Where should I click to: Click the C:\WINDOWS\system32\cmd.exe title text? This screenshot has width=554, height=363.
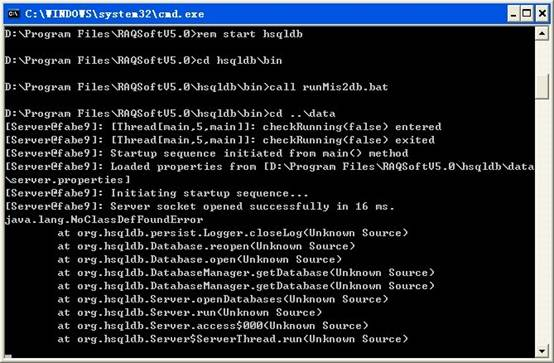pos(114,14)
